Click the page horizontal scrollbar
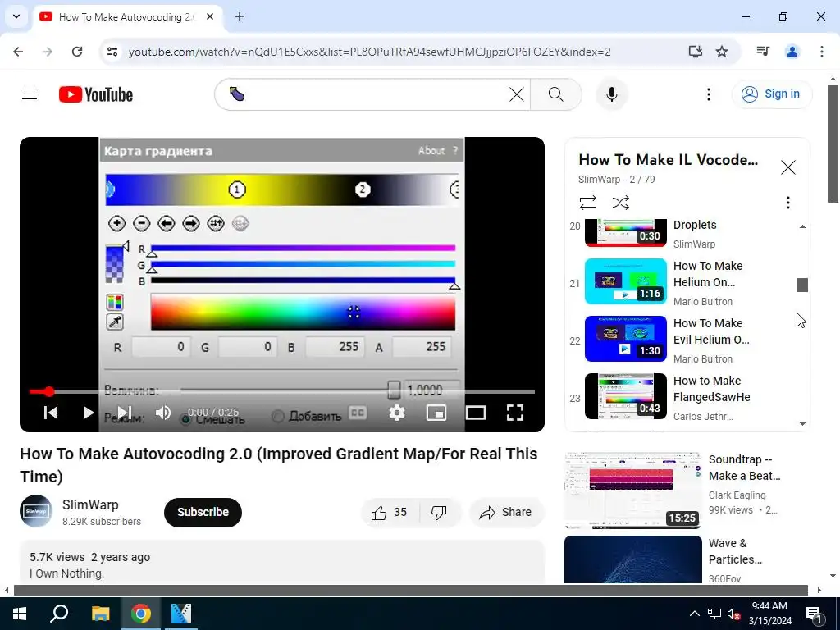The height and width of the screenshot is (630, 840). point(410,591)
